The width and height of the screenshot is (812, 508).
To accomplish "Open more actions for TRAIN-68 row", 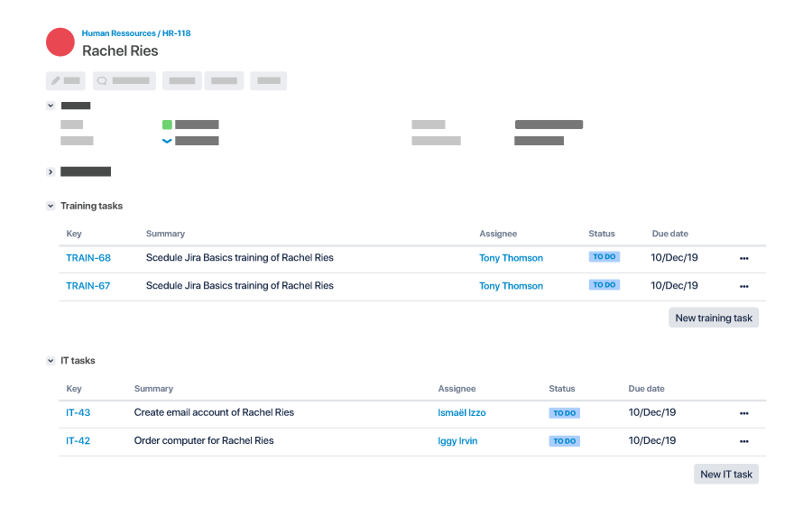I will click(743, 258).
